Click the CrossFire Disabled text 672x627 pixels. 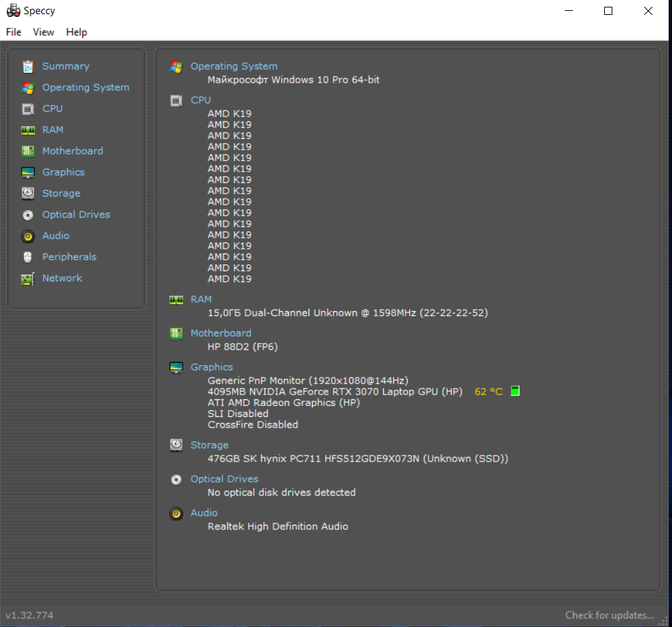coord(253,425)
